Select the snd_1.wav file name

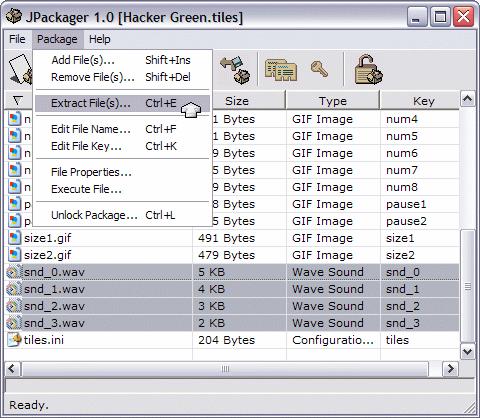tap(54, 289)
